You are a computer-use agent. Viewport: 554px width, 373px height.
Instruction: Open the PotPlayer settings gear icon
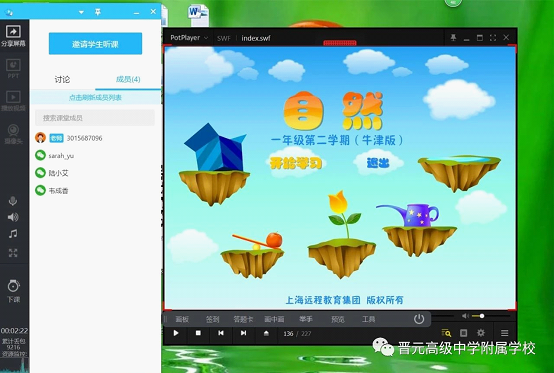tap(481, 333)
